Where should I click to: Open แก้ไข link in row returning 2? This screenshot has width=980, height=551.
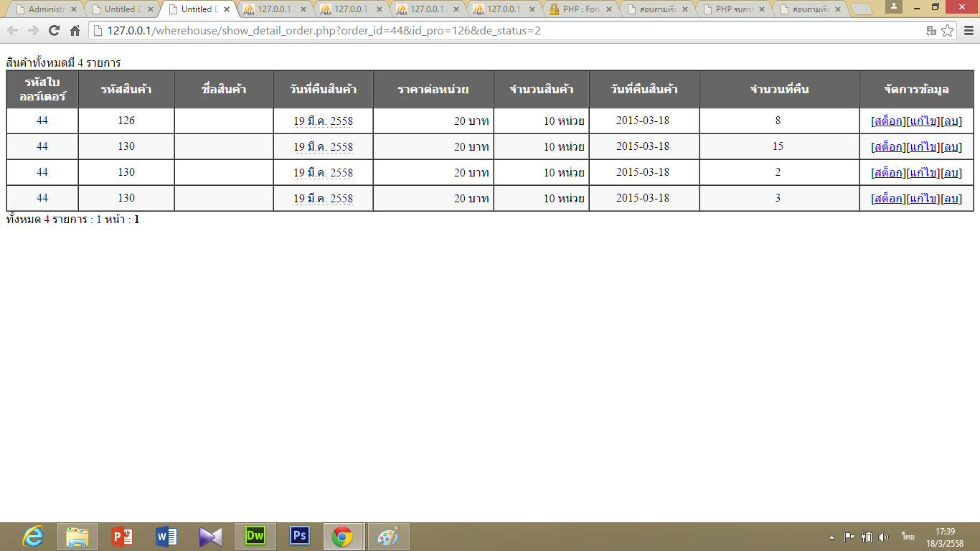tap(923, 173)
